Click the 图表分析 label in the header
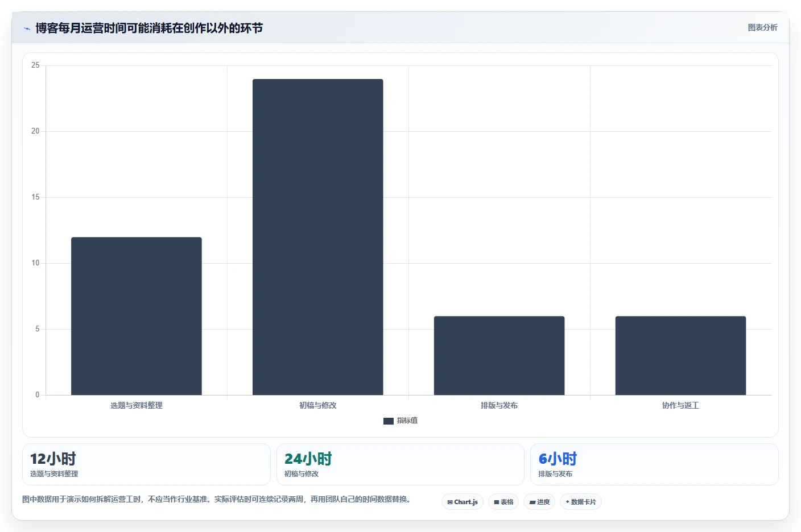The image size is (801, 532). [x=762, y=27]
